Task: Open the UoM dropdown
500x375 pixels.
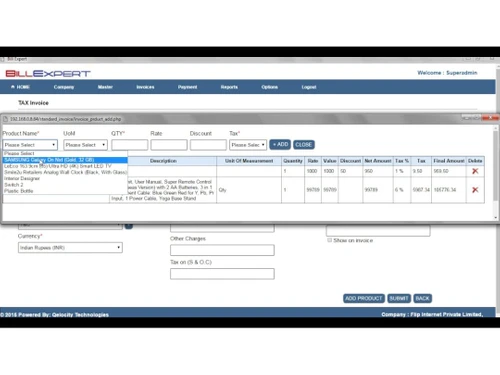Action: 85,145
